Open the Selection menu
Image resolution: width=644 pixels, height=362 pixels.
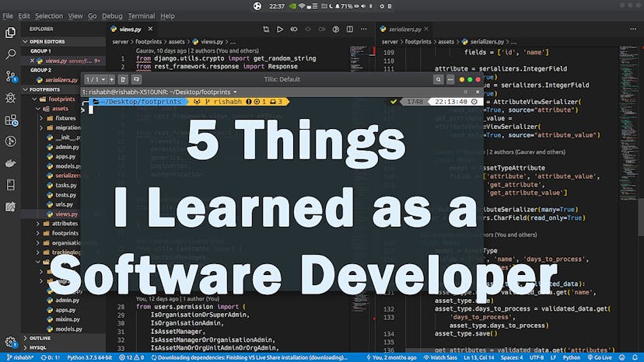[x=49, y=16]
